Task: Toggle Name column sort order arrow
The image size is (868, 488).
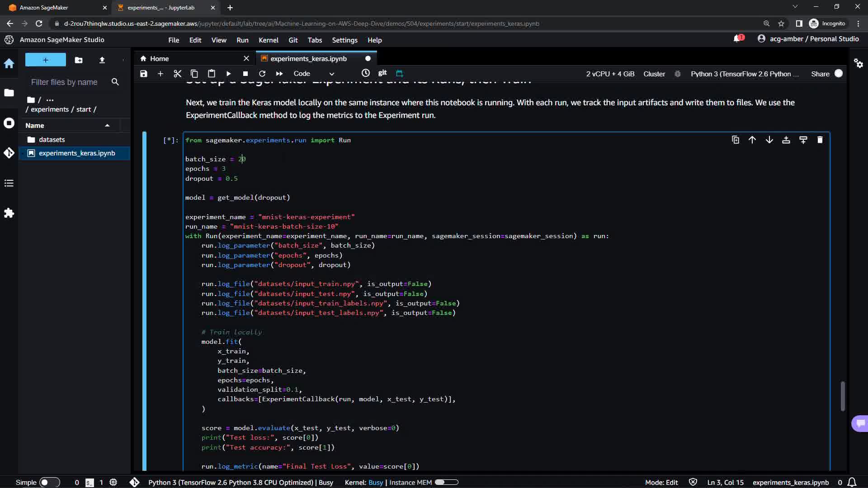Action: 107,126
